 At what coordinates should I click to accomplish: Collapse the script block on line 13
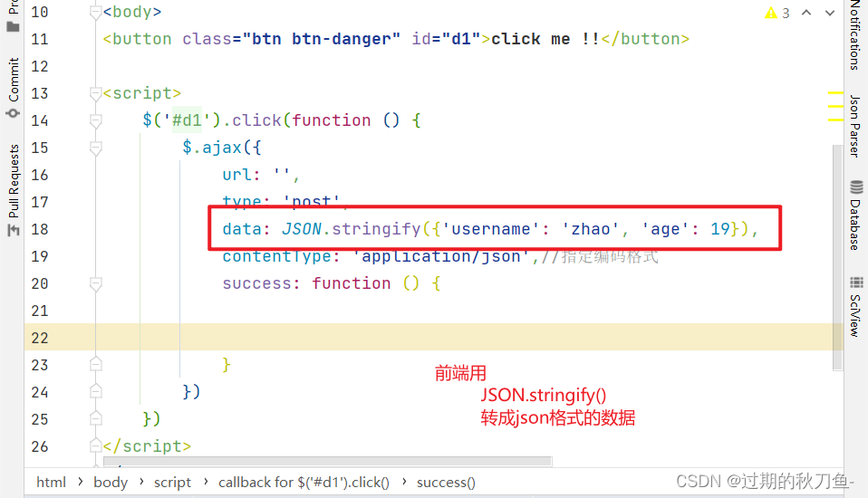click(x=95, y=93)
